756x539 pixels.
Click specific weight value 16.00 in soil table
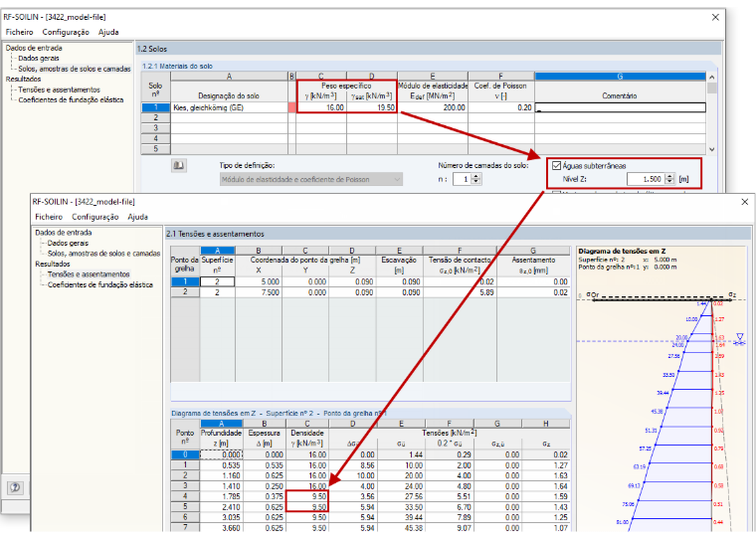(321, 107)
